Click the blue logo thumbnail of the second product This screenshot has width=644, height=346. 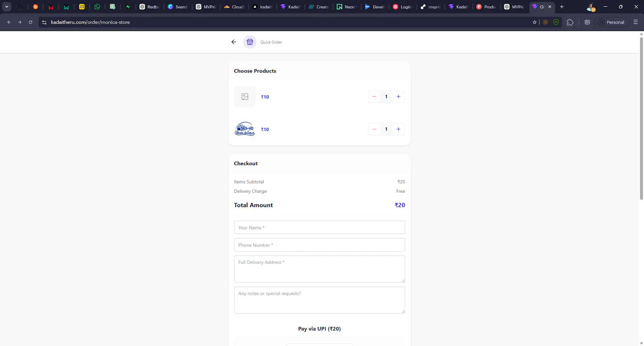(x=245, y=129)
